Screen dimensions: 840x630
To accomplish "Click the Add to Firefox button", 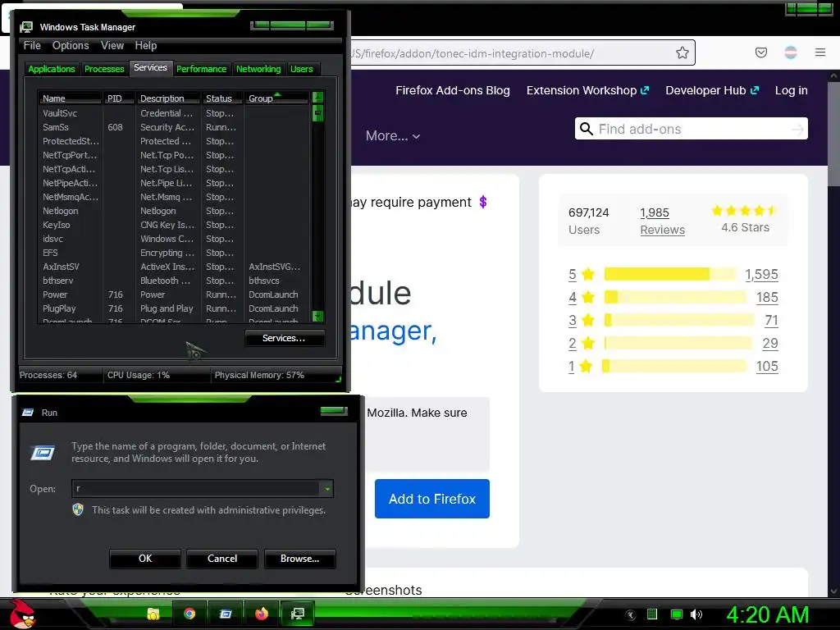I will 432,499.
